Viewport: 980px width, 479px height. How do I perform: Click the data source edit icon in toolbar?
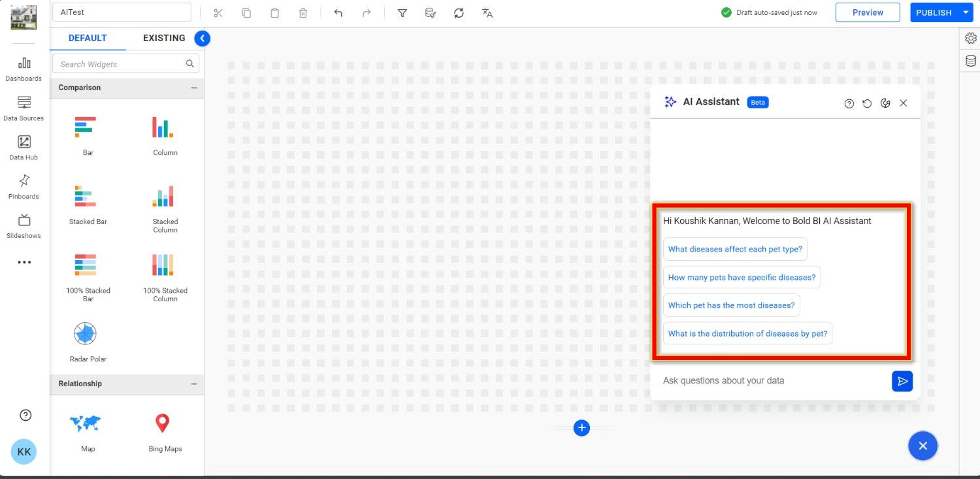click(x=431, y=12)
